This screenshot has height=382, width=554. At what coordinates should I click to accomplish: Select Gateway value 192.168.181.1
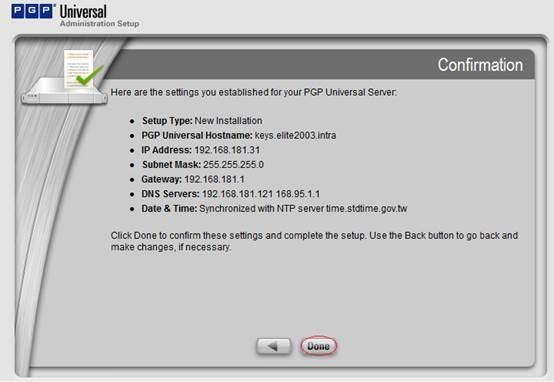pyautogui.click(x=214, y=180)
